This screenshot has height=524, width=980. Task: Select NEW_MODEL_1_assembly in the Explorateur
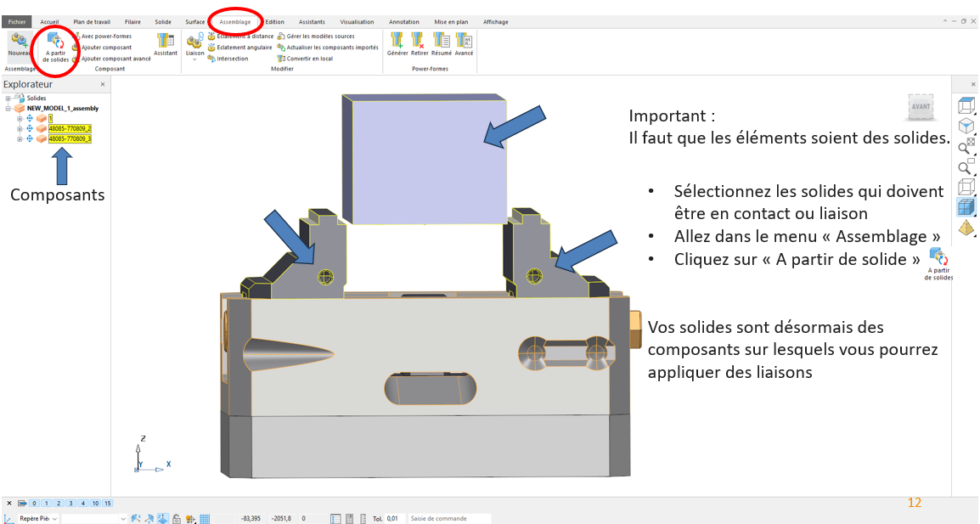coord(63,108)
